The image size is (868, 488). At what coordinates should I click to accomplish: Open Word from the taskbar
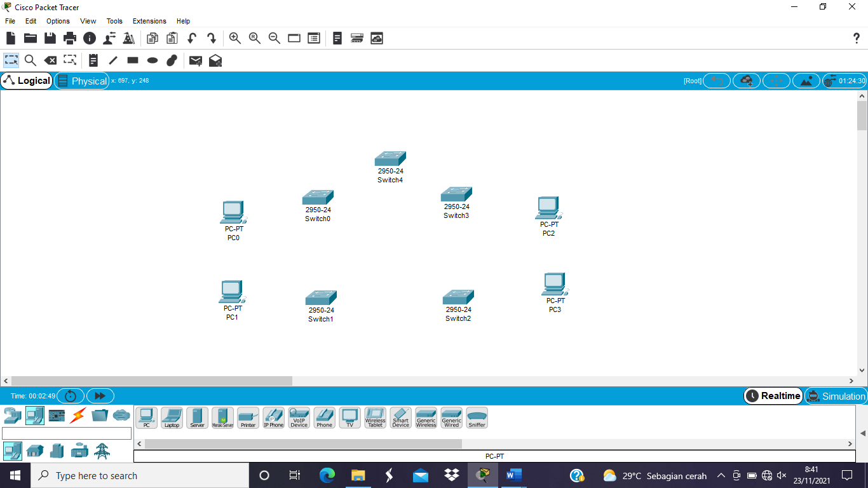[513, 475]
